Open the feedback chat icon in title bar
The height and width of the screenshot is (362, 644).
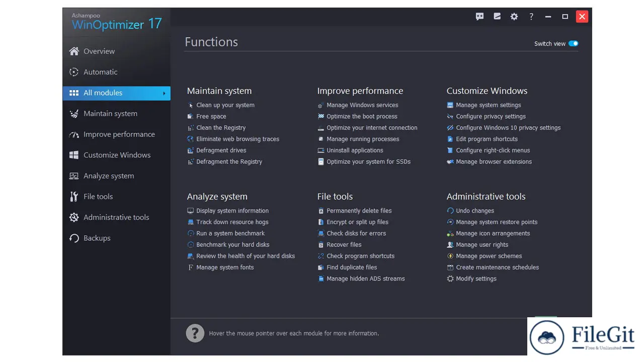(x=480, y=17)
